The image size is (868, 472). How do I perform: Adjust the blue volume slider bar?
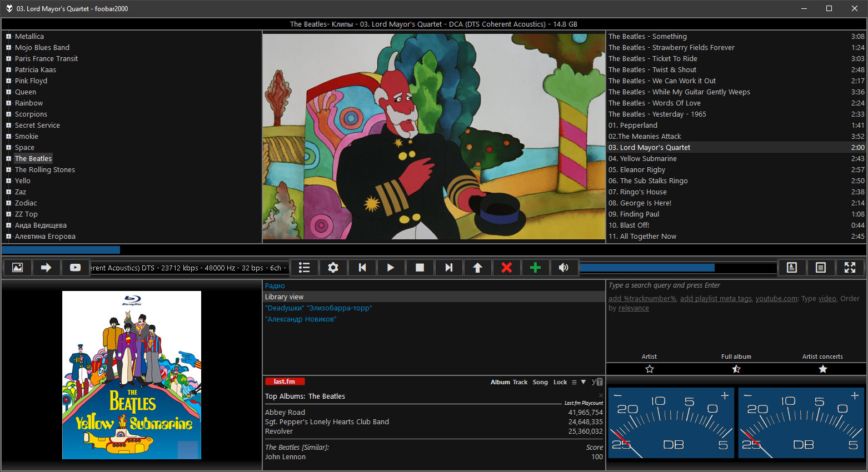click(677, 268)
